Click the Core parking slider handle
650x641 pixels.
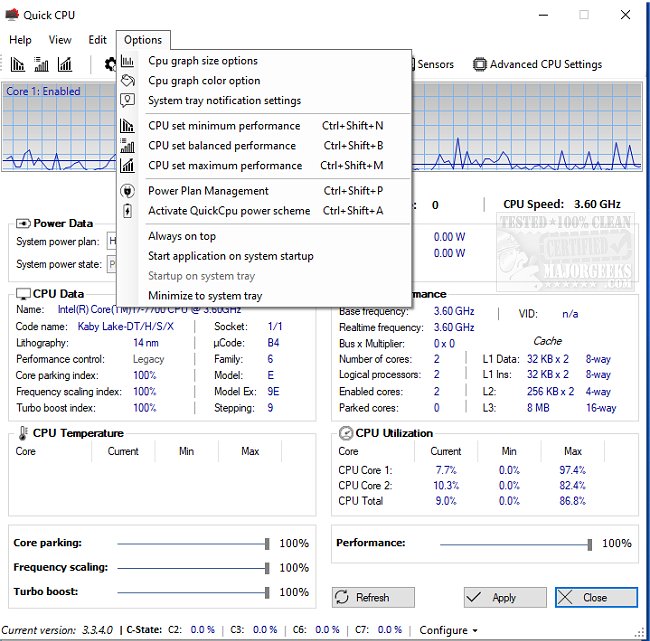coord(267,544)
